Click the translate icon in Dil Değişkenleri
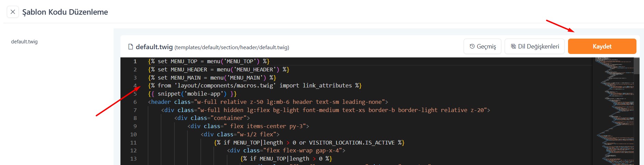This screenshot has height=165, width=644. pos(513,46)
